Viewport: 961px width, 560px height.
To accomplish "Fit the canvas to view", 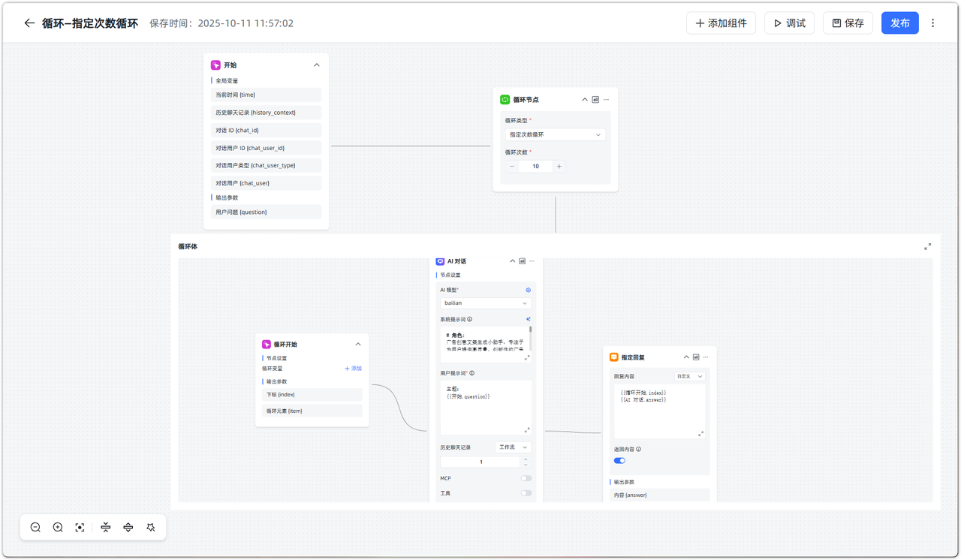I will 80,528.
